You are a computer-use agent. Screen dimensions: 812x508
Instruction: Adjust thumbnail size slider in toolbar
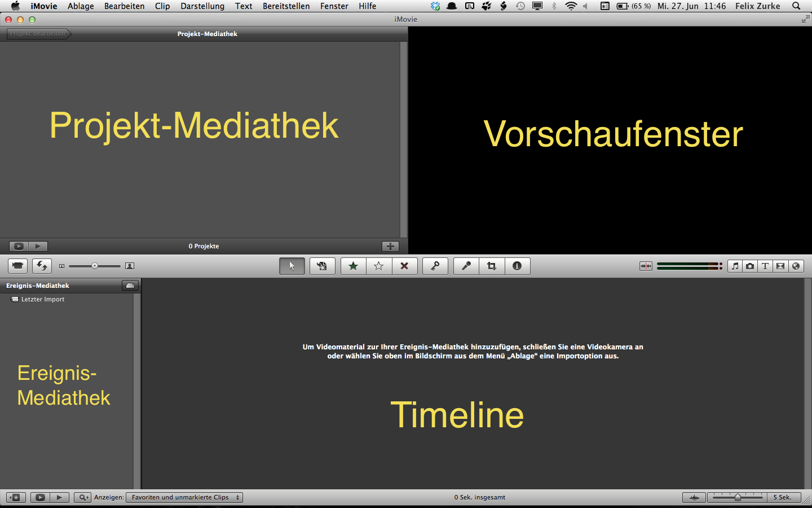pyautogui.click(x=95, y=266)
